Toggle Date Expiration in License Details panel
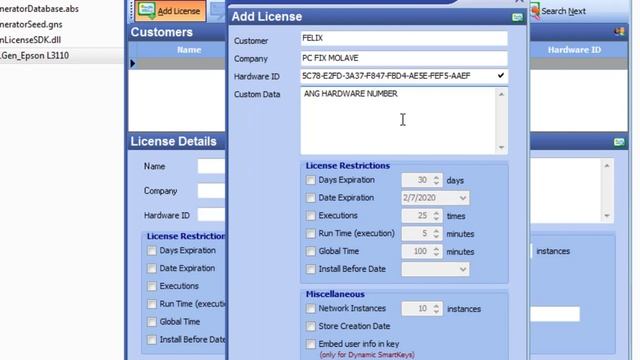The width and height of the screenshot is (640, 360). [x=152, y=268]
